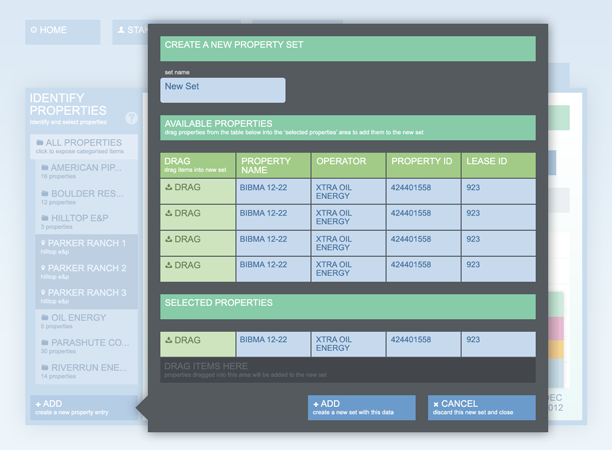Click the help question mark icon in Identify Properties
The image size is (612, 450).
pyautogui.click(x=132, y=118)
